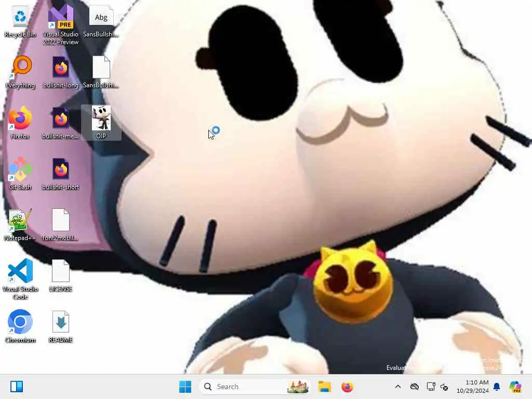The height and width of the screenshot is (399, 532).
Task: Select Visual Studio 2022 Preview shortcut
Action: [61, 25]
